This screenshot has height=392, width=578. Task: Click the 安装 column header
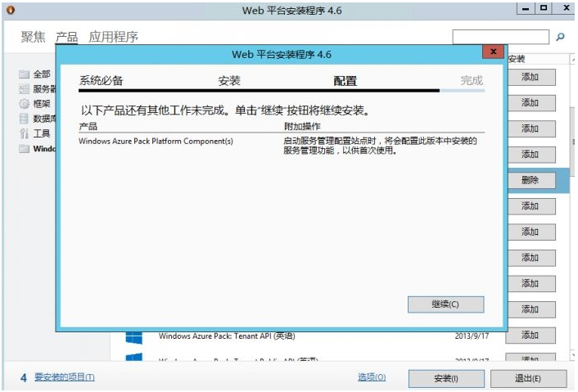pos(517,59)
